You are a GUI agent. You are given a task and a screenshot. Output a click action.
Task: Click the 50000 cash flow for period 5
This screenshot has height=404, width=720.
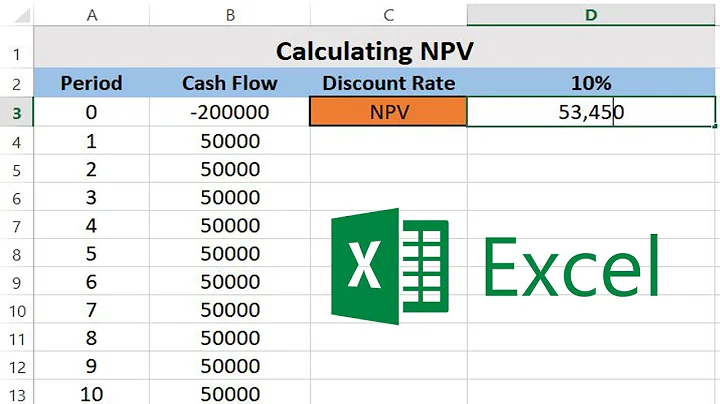point(230,252)
